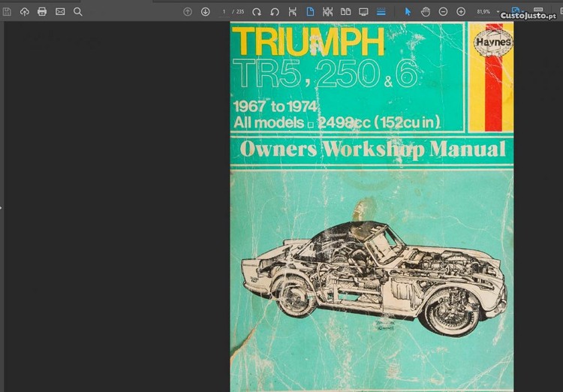Rotate page counterclockwise

tap(275, 12)
